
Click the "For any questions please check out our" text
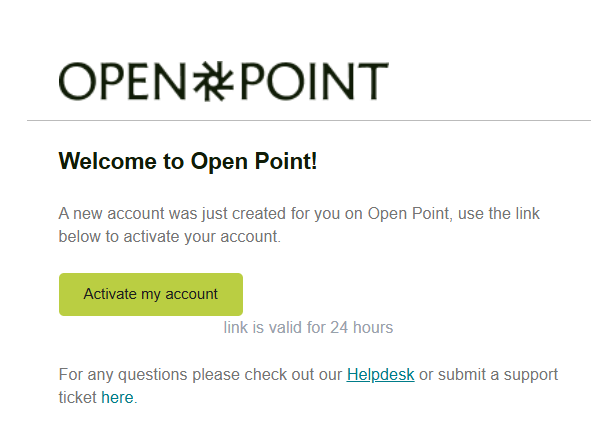coord(200,375)
